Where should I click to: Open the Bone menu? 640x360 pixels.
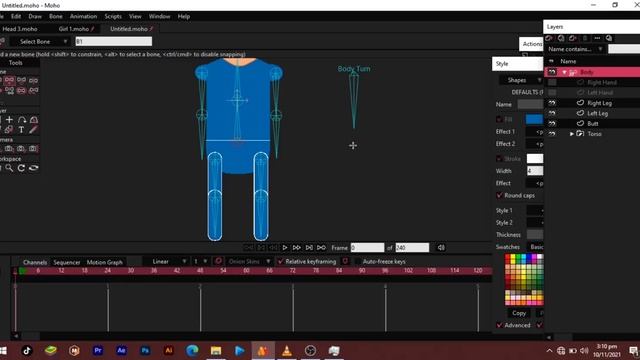56,16
